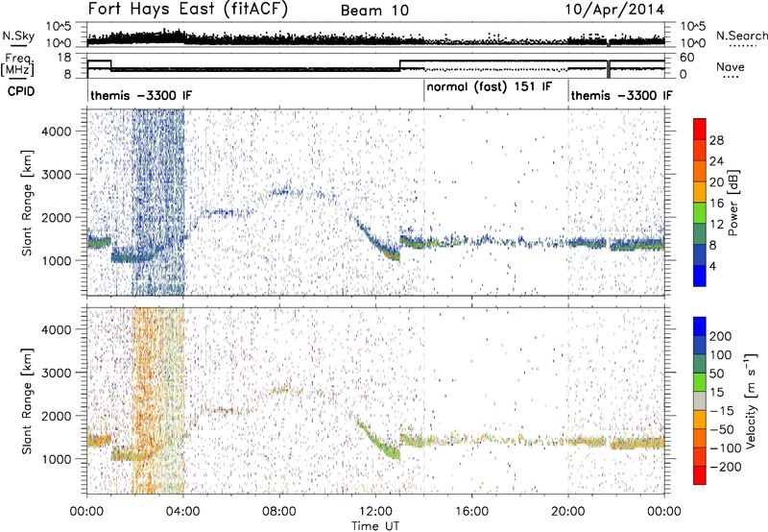Click the "Nave" legend label
768x532 pixels.
[x=731, y=67]
